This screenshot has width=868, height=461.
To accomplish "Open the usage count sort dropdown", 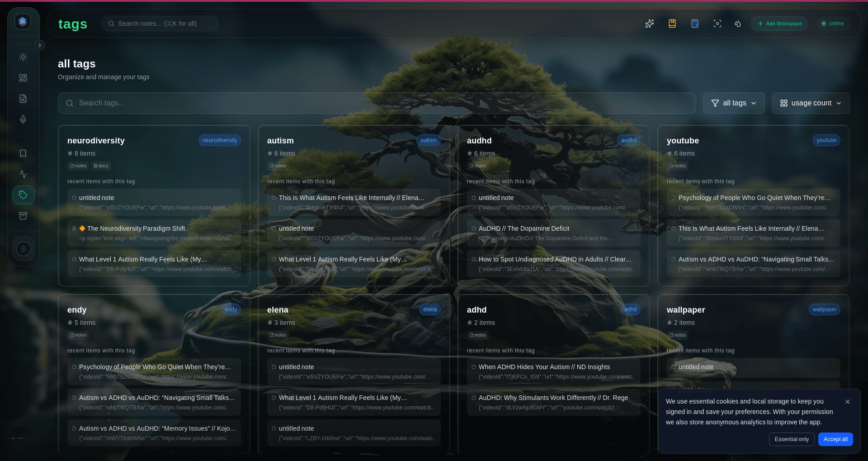I will [x=811, y=103].
